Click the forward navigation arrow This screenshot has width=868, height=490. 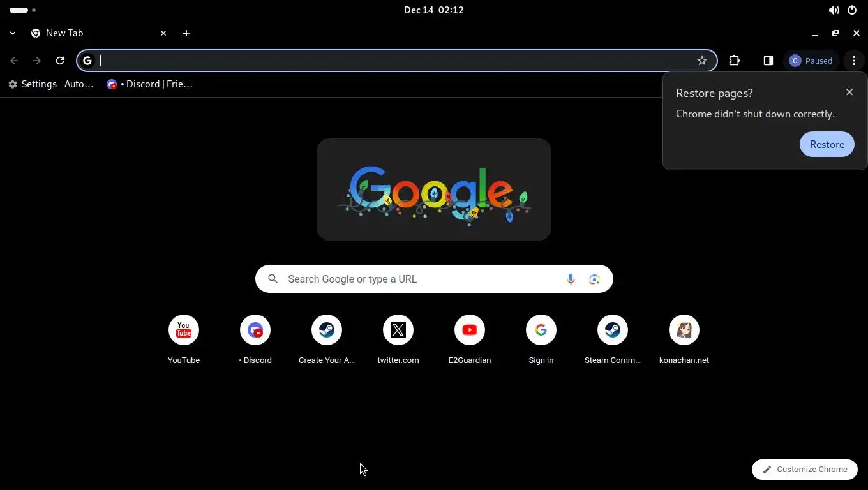click(x=37, y=61)
